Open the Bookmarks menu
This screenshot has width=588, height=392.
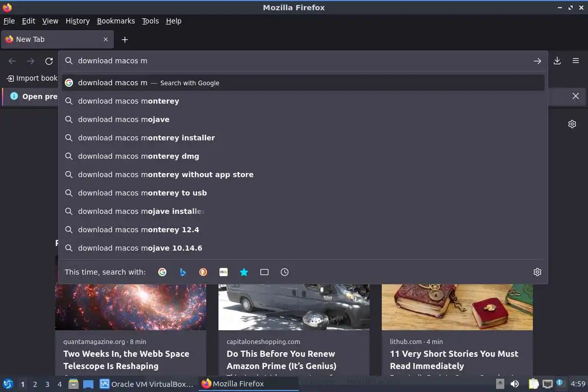point(116,21)
